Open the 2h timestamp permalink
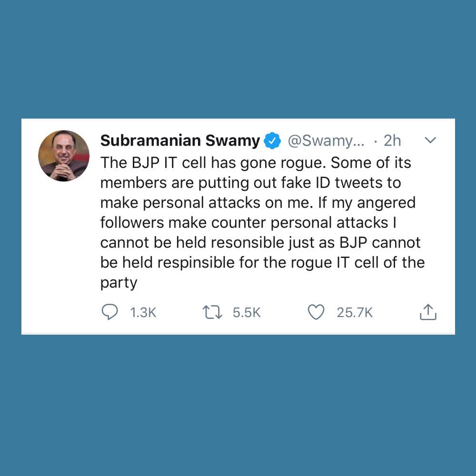The width and height of the screenshot is (476, 476). (392, 140)
